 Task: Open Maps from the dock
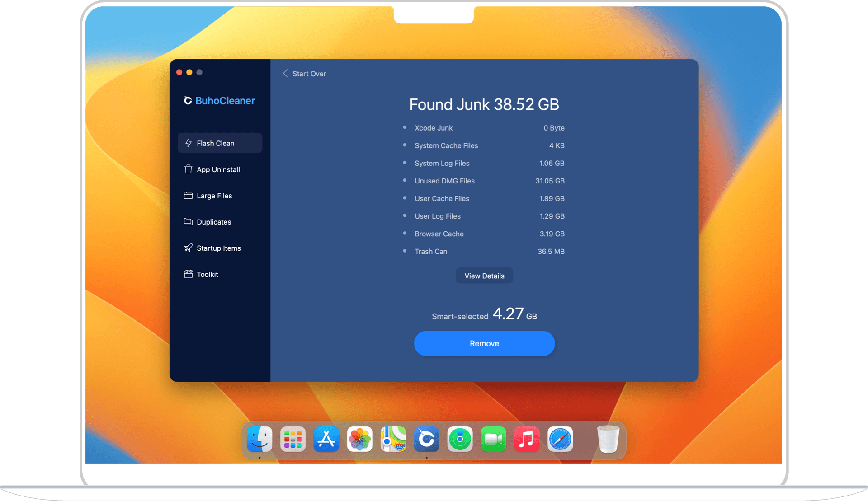(x=393, y=439)
